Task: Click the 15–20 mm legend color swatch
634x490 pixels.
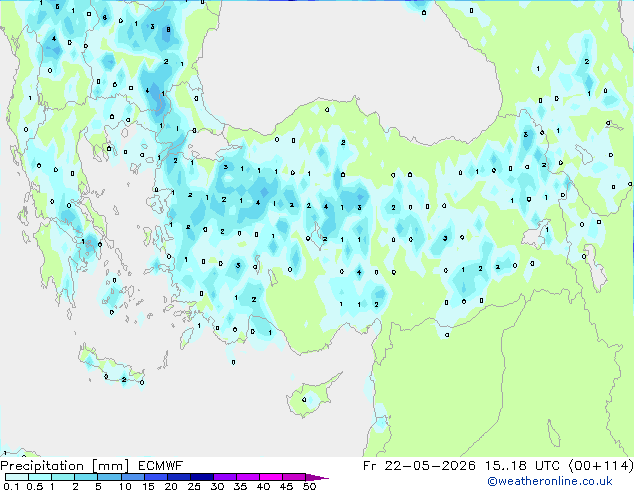Action: pos(156,477)
